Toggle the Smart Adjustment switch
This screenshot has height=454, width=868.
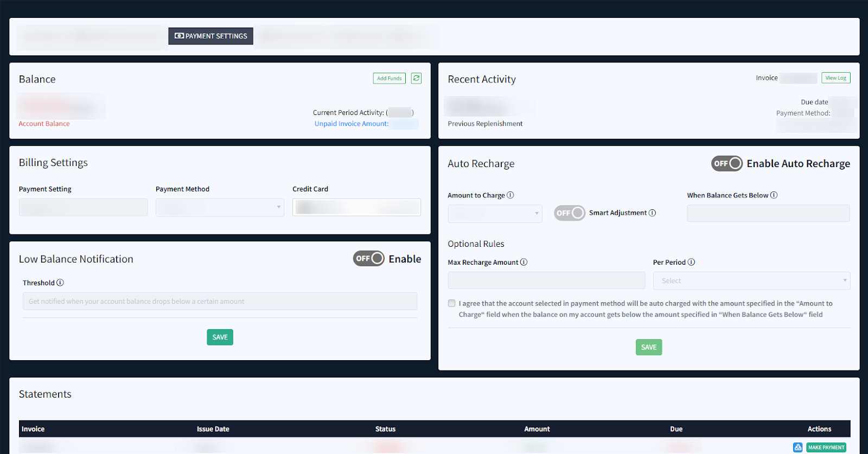[x=569, y=213]
